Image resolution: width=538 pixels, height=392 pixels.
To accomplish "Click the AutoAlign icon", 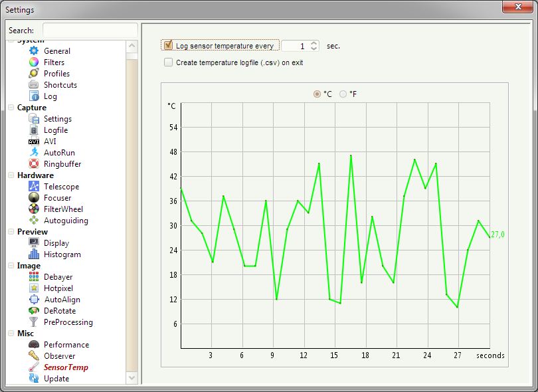I will pyautogui.click(x=34, y=300).
